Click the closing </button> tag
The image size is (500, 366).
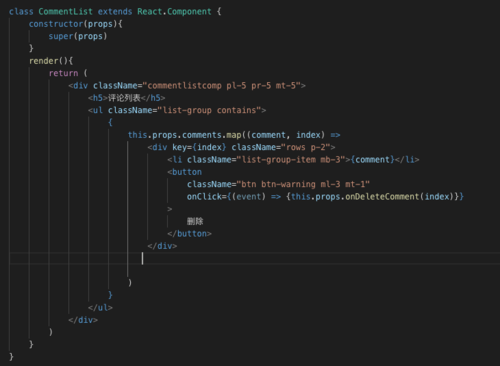189,234
